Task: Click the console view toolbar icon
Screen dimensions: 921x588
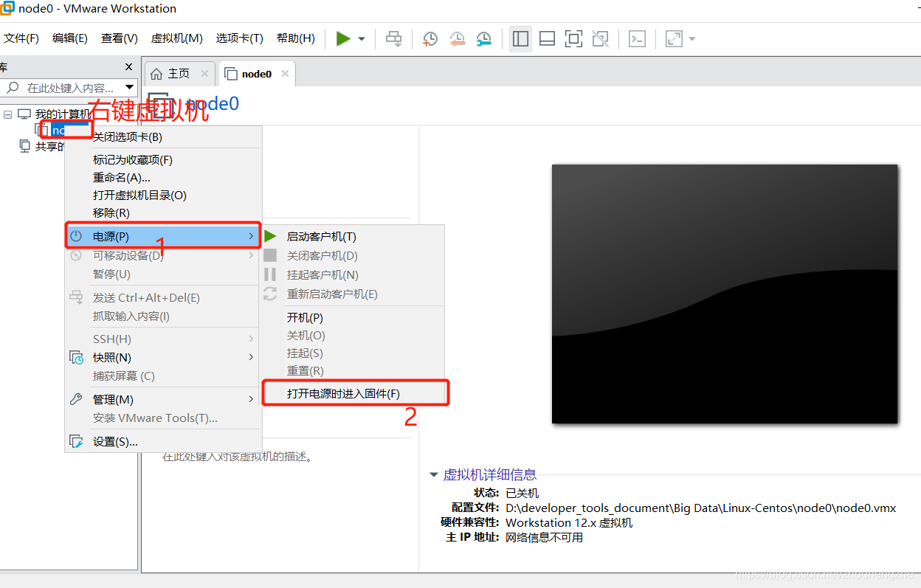Action: click(x=637, y=38)
